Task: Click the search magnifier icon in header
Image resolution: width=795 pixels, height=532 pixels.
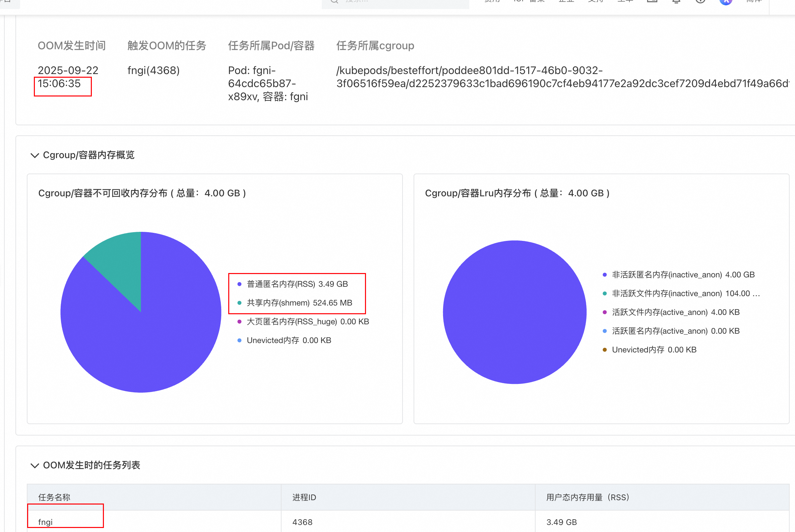Action: click(334, 1)
